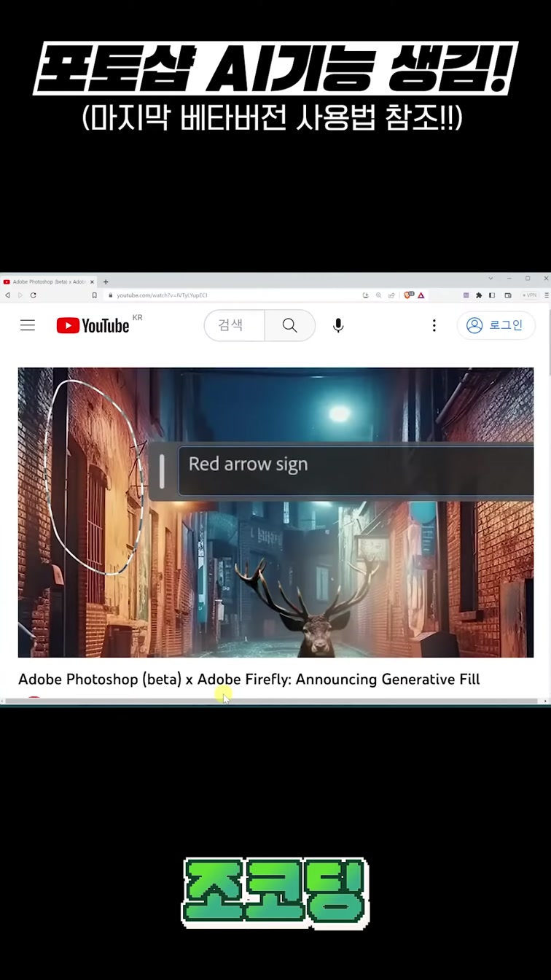Click the video player showing Red arrow sign

click(275, 513)
